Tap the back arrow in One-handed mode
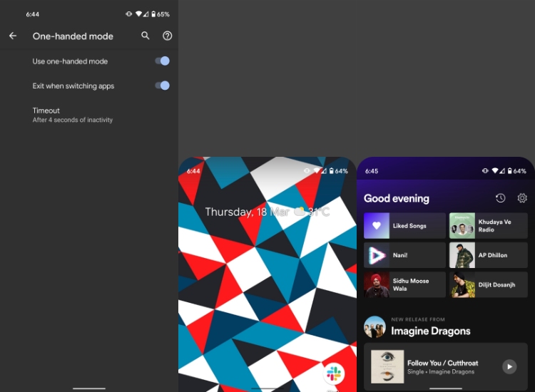Viewport: 535px width, 392px height. point(13,36)
